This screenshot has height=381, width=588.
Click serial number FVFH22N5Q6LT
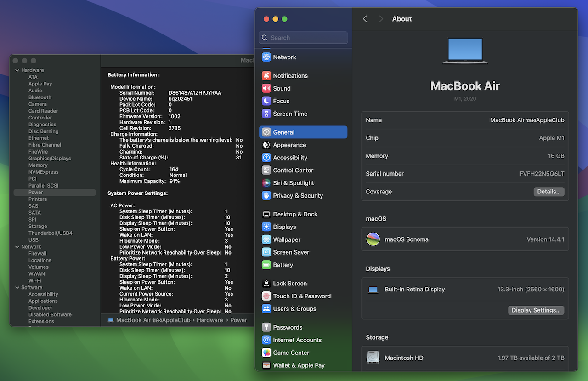tap(542, 174)
